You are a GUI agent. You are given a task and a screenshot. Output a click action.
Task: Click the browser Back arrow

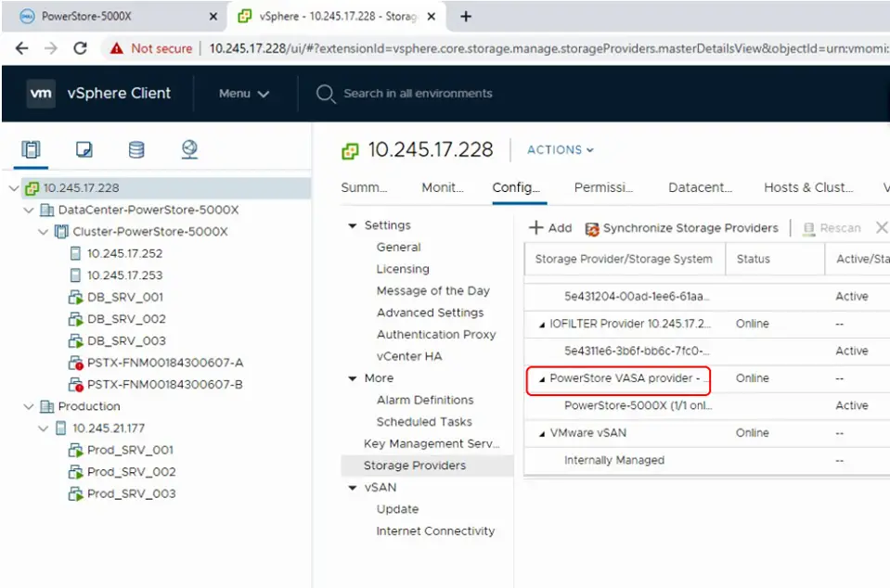coord(21,48)
